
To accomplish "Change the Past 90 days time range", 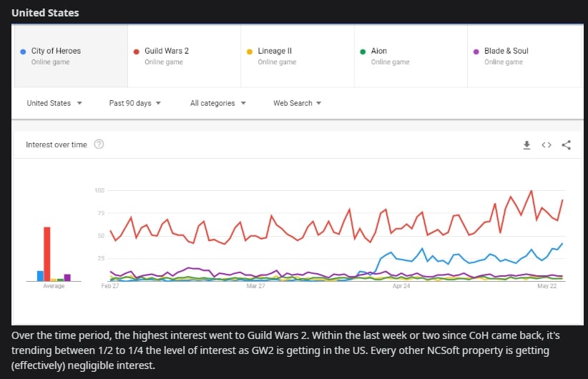I will point(135,103).
